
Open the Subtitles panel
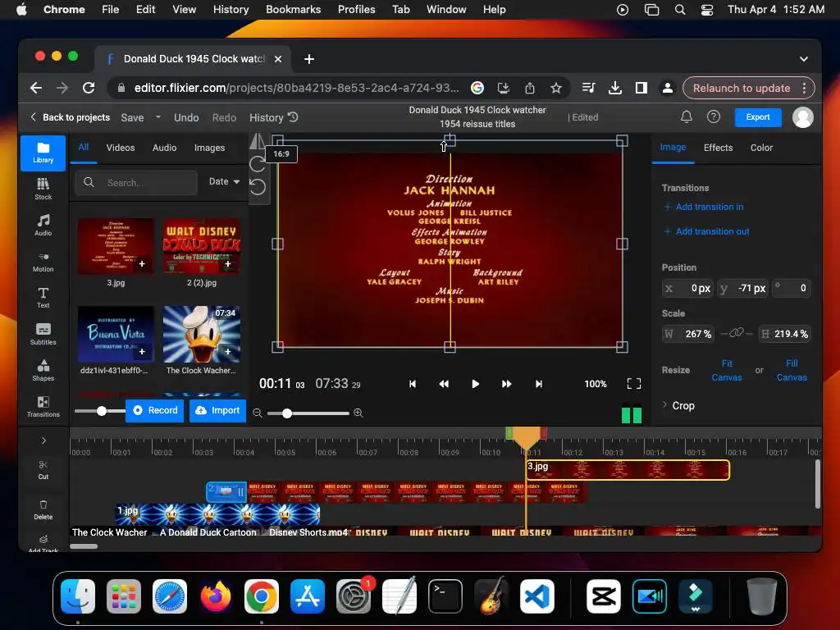point(43,334)
